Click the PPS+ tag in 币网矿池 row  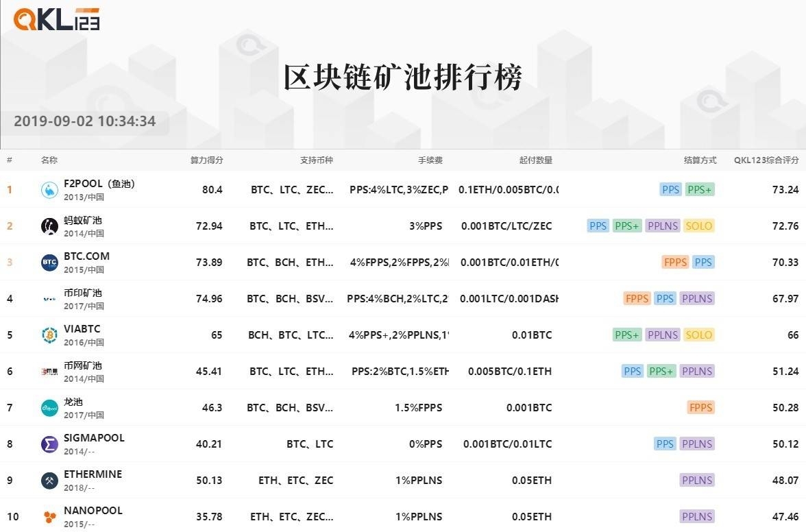coord(661,371)
